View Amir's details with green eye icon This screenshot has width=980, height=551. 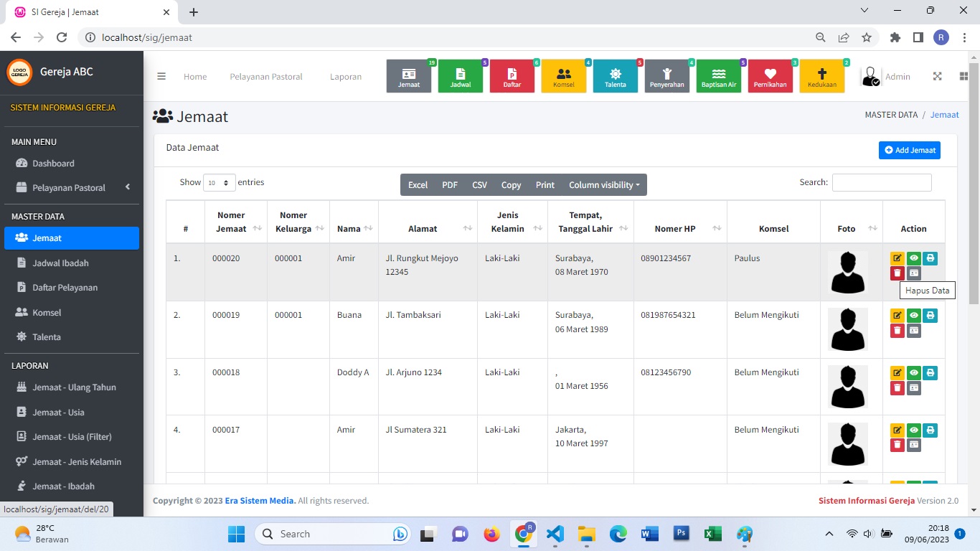click(913, 258)
